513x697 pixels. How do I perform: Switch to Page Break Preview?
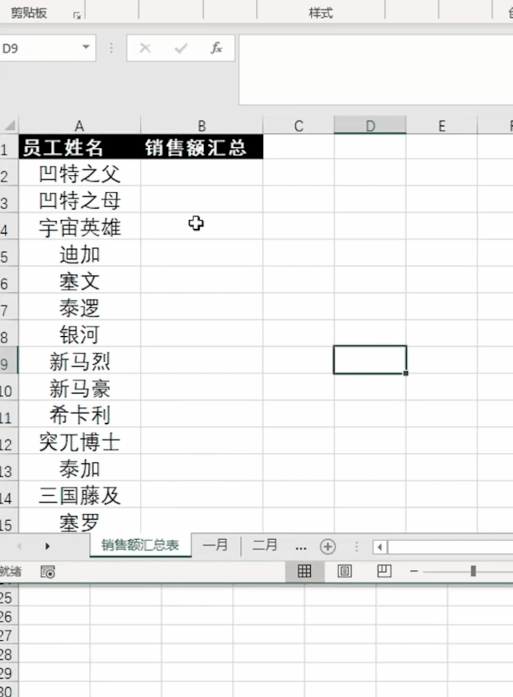tap(384, 571)
